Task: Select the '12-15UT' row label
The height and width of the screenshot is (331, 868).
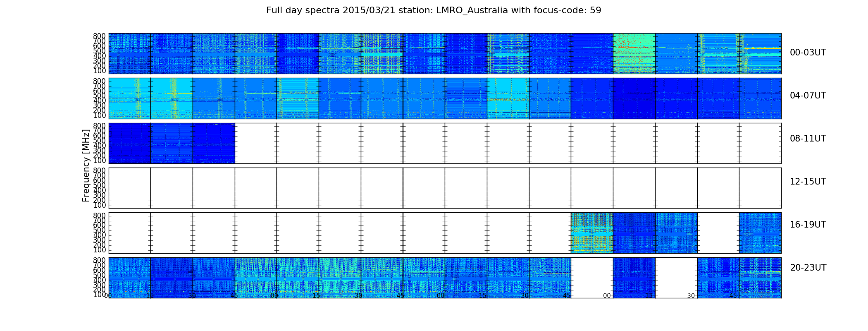Action: coord(808,182)
